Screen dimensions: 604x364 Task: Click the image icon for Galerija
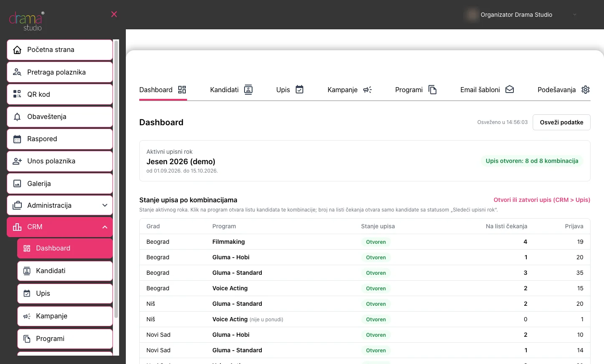pyautogui.click(x=17, y=183)
